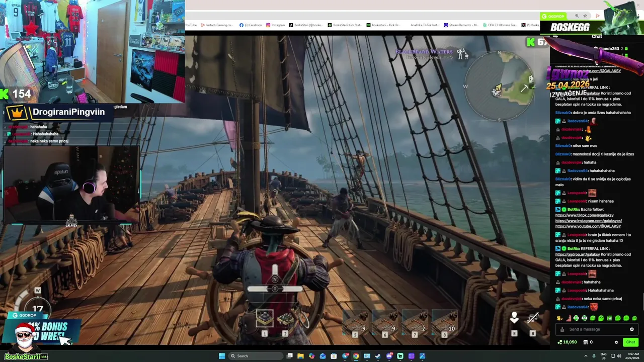Click the E key action icon
Viewport: 644px width, 362px height.
(514, 318)
